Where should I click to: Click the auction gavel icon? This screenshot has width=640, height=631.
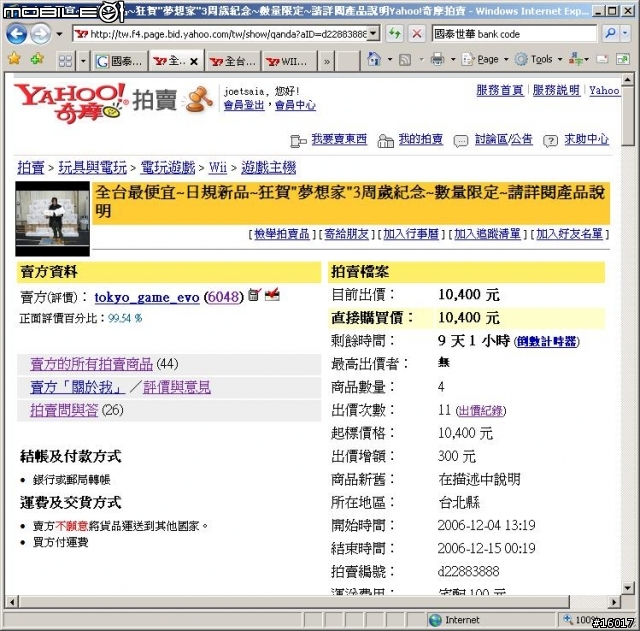coord(198,99)
